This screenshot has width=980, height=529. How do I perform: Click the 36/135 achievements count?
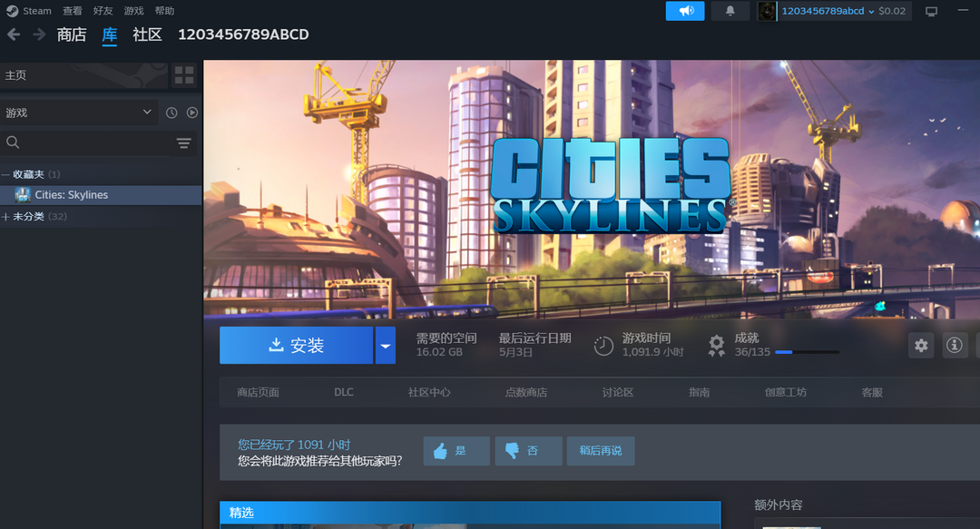pyautogui.click(x=752, y=352)
